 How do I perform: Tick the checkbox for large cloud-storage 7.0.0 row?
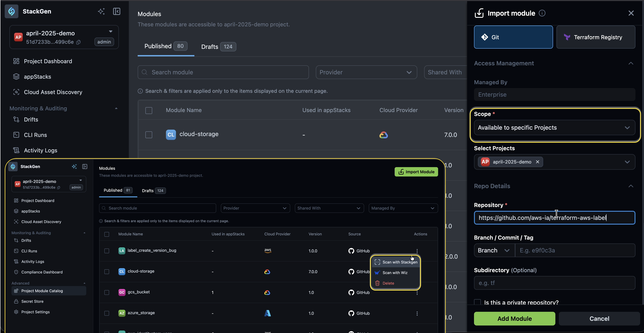149,135
